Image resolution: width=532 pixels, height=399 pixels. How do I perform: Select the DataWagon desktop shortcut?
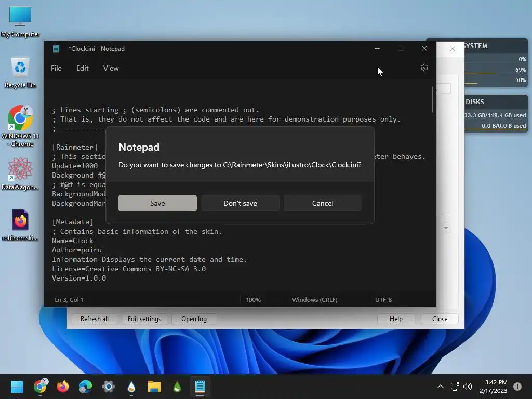pyautogui.click(x=20, y=174)
